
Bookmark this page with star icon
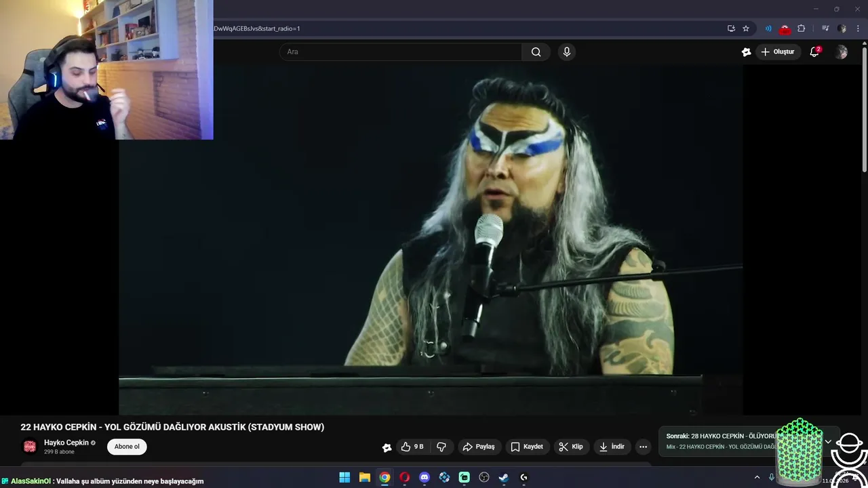(746, 28)
